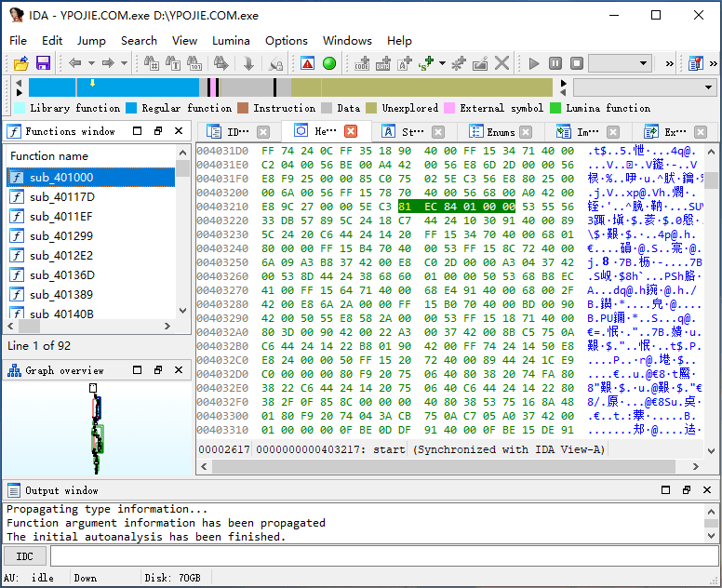Click the green circle toolbar icon
722x588 pixels.
329,63
